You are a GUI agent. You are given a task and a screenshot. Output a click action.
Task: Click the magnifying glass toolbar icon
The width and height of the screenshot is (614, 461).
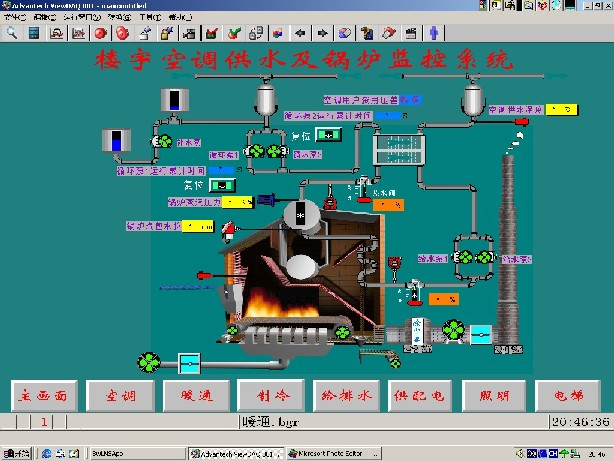[x=12, y=32]
